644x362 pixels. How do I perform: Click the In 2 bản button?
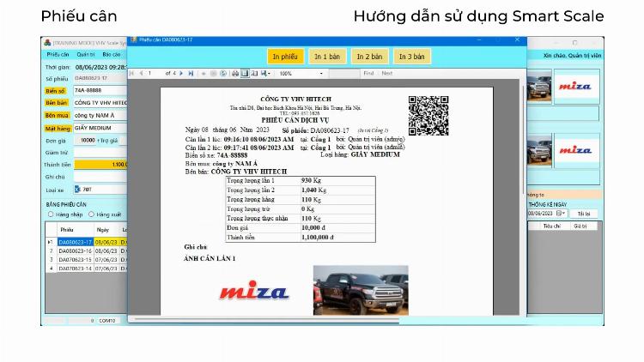[x=369, y=57]
